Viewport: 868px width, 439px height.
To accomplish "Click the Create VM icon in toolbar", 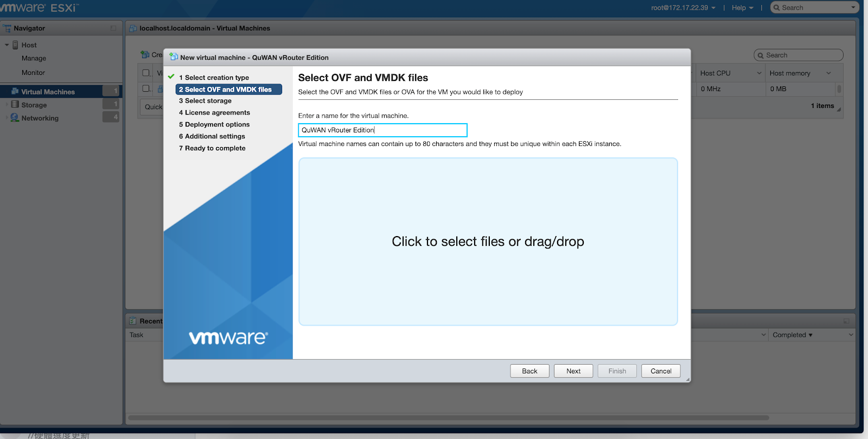I will coord(145,55).
